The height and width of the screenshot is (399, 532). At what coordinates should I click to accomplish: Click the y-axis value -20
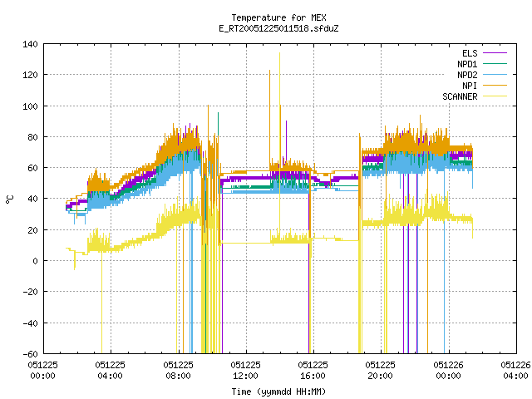pos(30,292)
